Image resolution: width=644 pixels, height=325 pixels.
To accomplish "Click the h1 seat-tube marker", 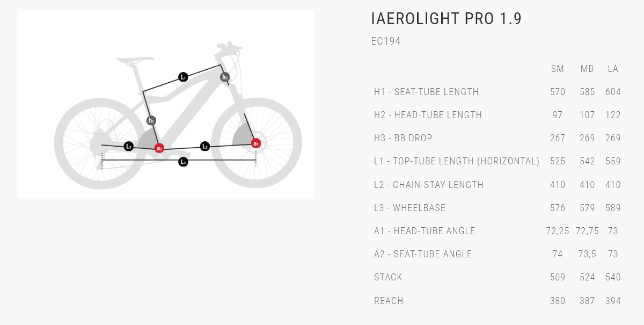I will (151, 120).
